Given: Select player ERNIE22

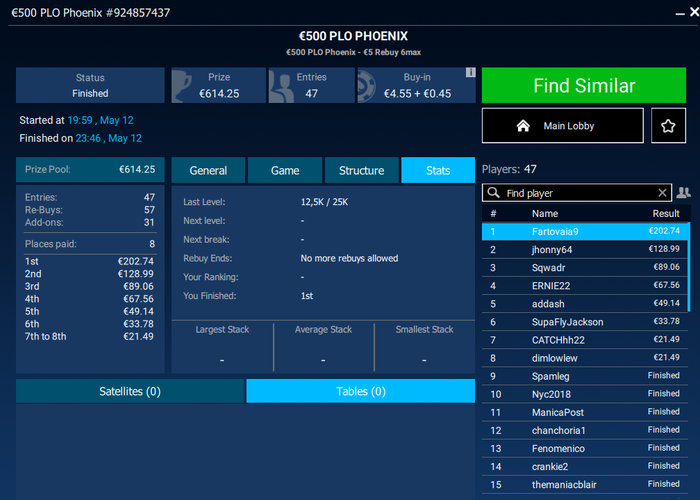Looking at the screenshot, I should tap(585, 286).
